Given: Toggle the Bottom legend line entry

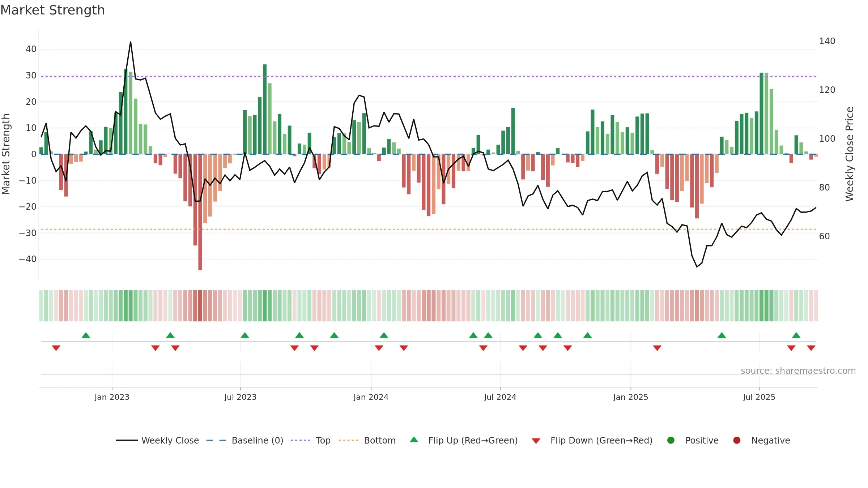Looking at the screenshot, I should tap(367, 440).
